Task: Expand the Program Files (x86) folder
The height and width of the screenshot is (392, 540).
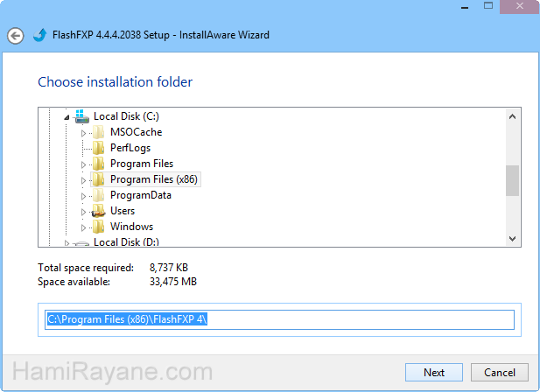Action: 83,180
